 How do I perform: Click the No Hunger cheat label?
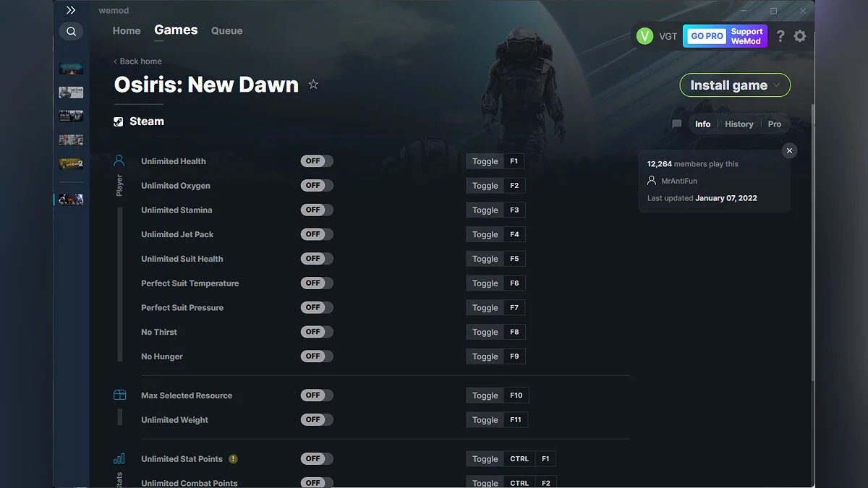pos(162,356)
